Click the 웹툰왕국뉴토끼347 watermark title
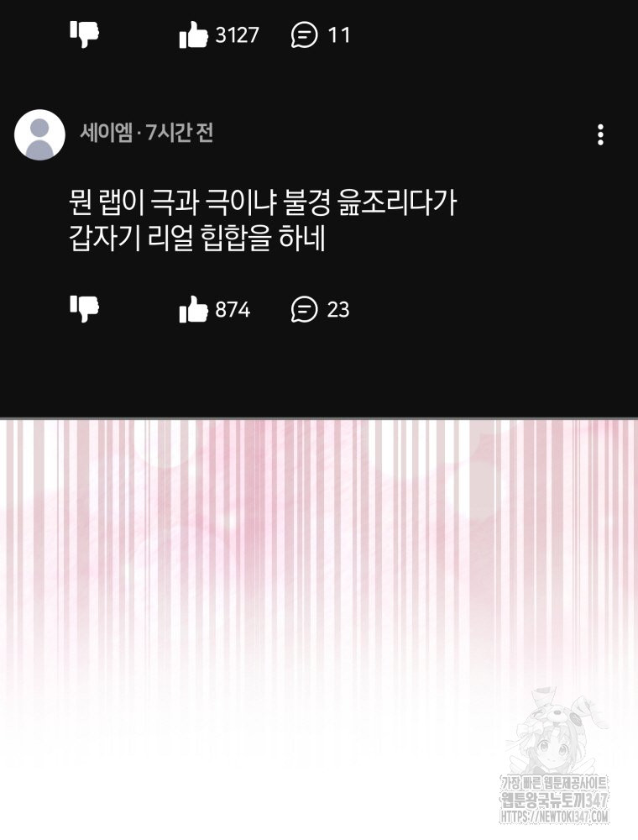 555,801
